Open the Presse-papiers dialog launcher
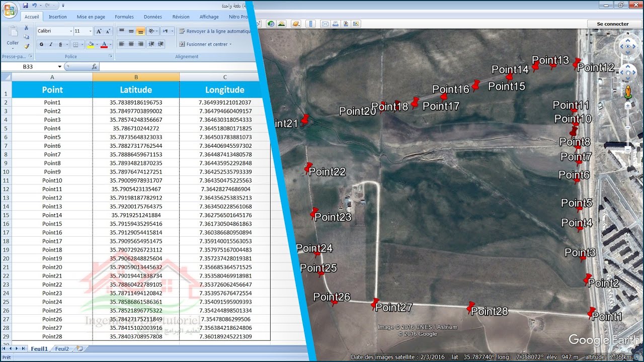This screenshot has width=644, height=362. click(x=31, y=56)
